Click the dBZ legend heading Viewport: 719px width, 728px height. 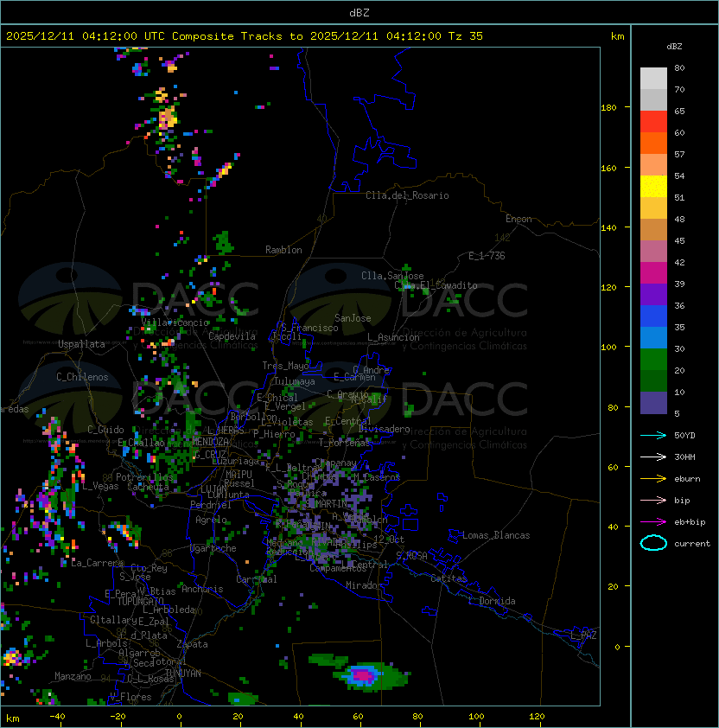674,47
